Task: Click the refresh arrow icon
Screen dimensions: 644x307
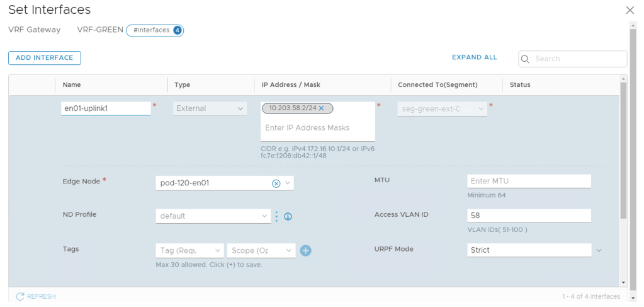Action: point(20,296)
